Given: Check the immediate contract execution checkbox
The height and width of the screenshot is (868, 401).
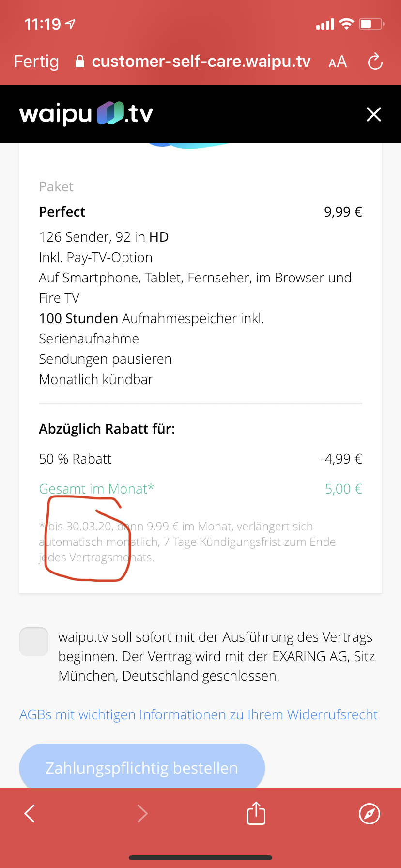Looking at the screenshot, I should [x=34, y=642].
